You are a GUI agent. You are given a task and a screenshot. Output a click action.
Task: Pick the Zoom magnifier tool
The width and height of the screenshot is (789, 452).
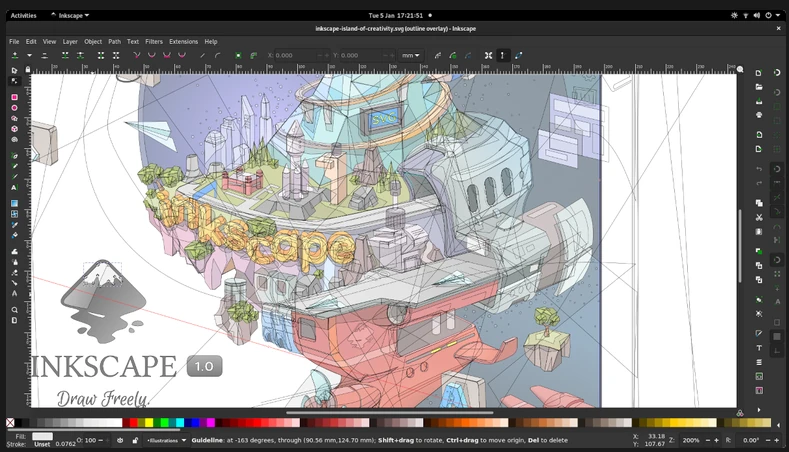pyautogui.click(x=14, y=310)
